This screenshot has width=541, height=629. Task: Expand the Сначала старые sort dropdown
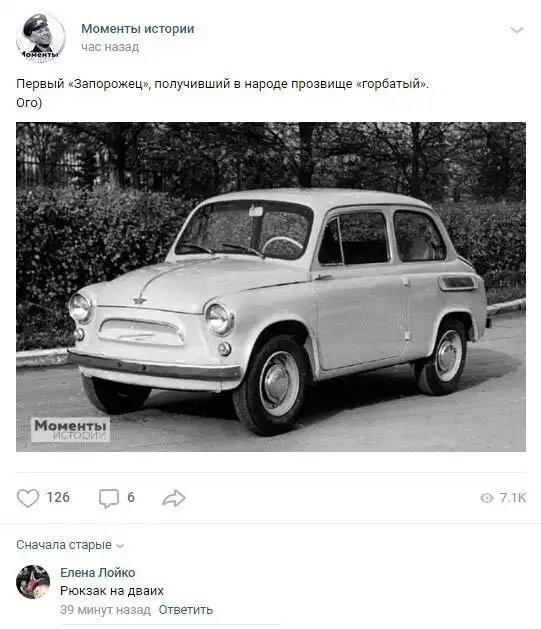pos(70,545)
